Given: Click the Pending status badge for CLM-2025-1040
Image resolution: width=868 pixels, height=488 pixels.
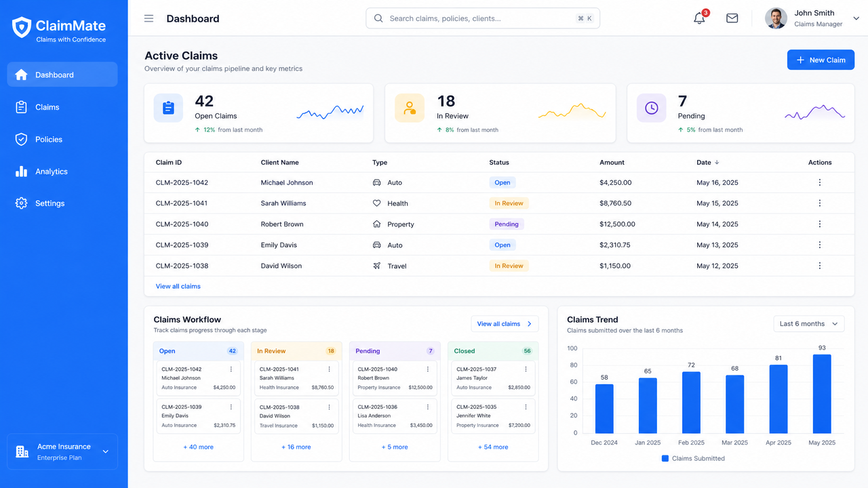Looking at the screenshot, I should [x=507, y=224].
